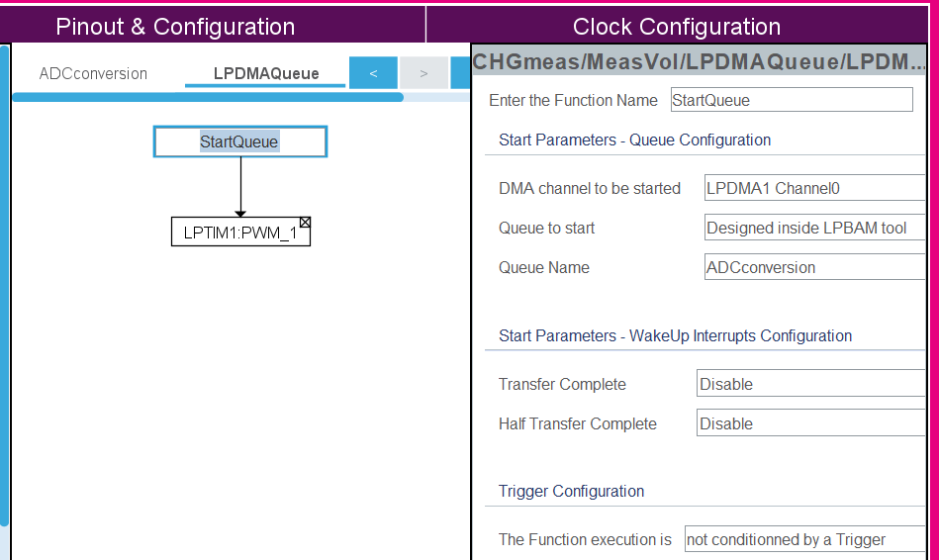Remove the LPTIM1:PWM_1 node with its X icon

click(305, 223)
